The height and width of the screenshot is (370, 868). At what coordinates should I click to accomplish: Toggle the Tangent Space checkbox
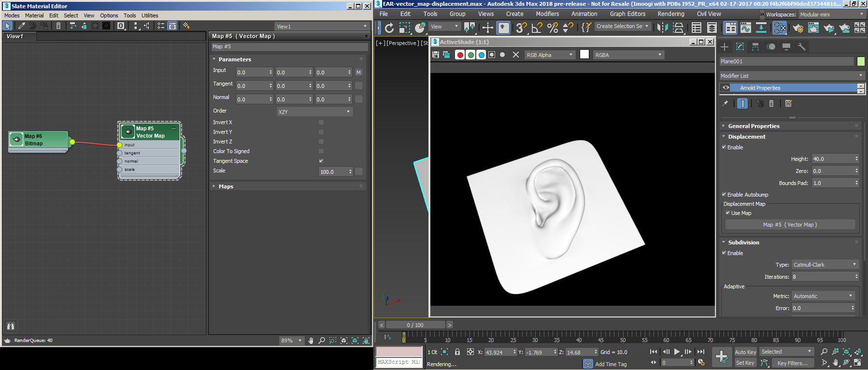[321, 161]
